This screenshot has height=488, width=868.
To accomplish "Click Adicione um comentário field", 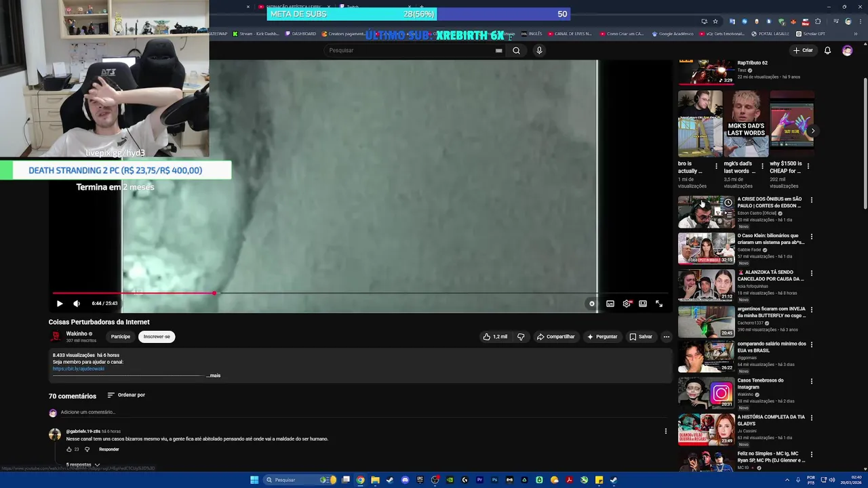I will pos(88,412).
